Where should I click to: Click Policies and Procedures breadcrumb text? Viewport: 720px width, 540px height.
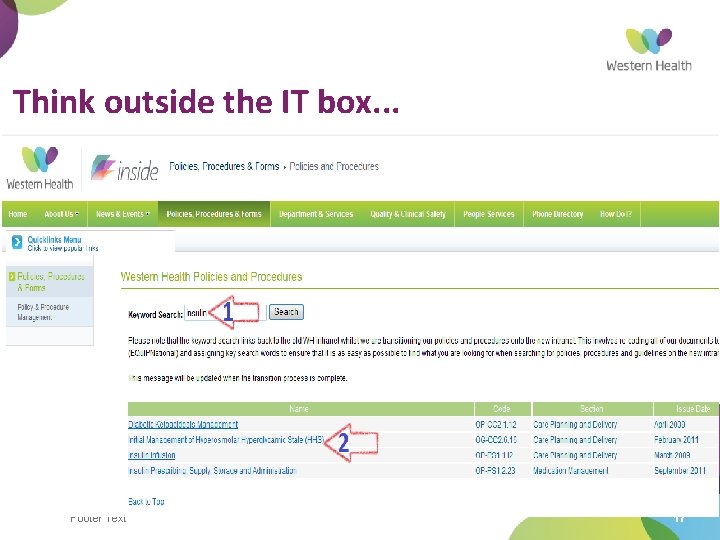coord(334,166)
